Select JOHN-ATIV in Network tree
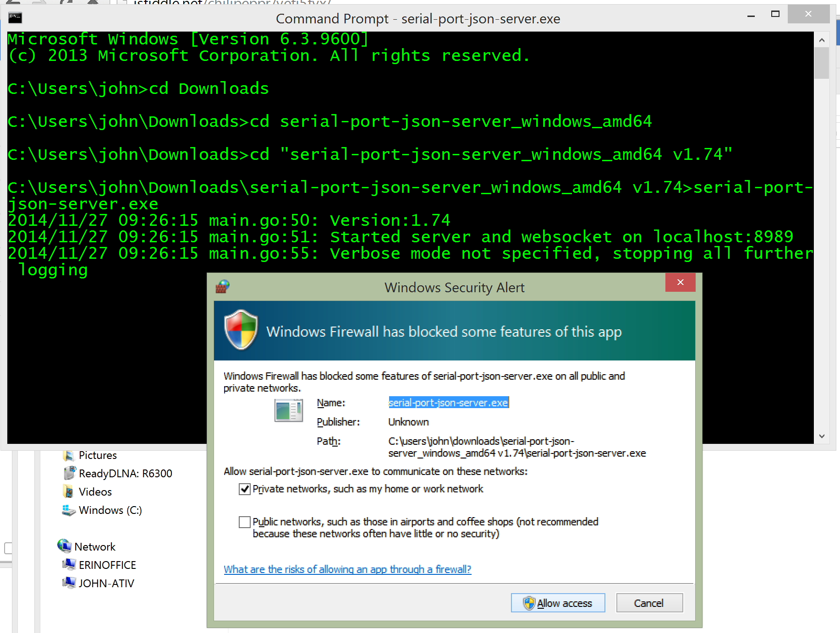This screenshot has height=633, width=840. point(106,584)
